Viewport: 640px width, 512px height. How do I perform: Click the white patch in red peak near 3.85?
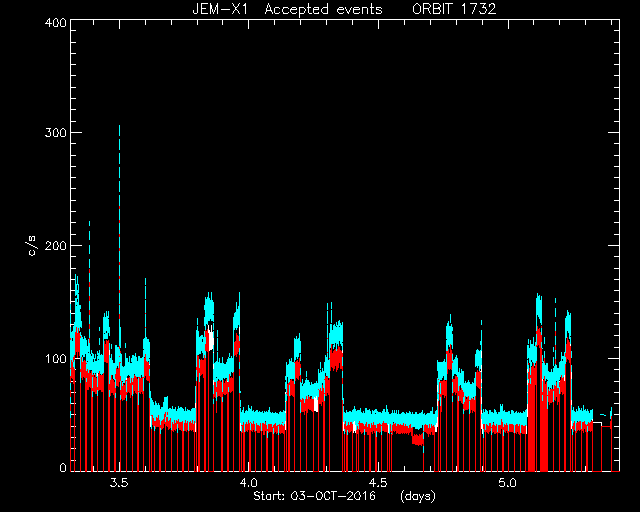point(211,340)
